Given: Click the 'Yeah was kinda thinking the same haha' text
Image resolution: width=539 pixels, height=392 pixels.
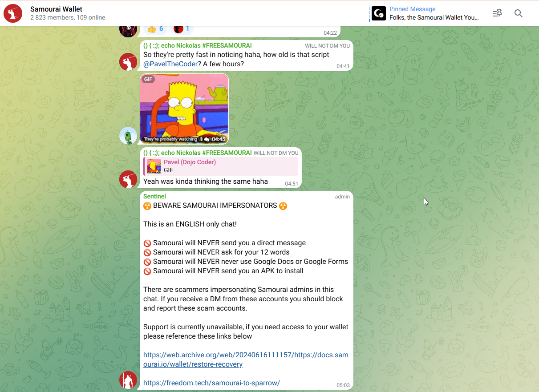Looking at the screenshot, I should [206, 181].
